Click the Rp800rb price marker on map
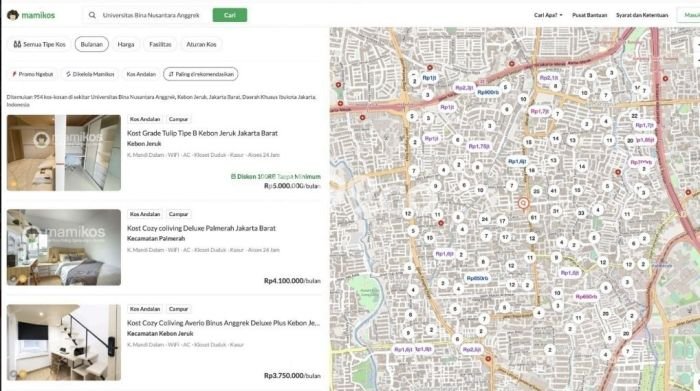700x391 pixels. click(488, 92)
